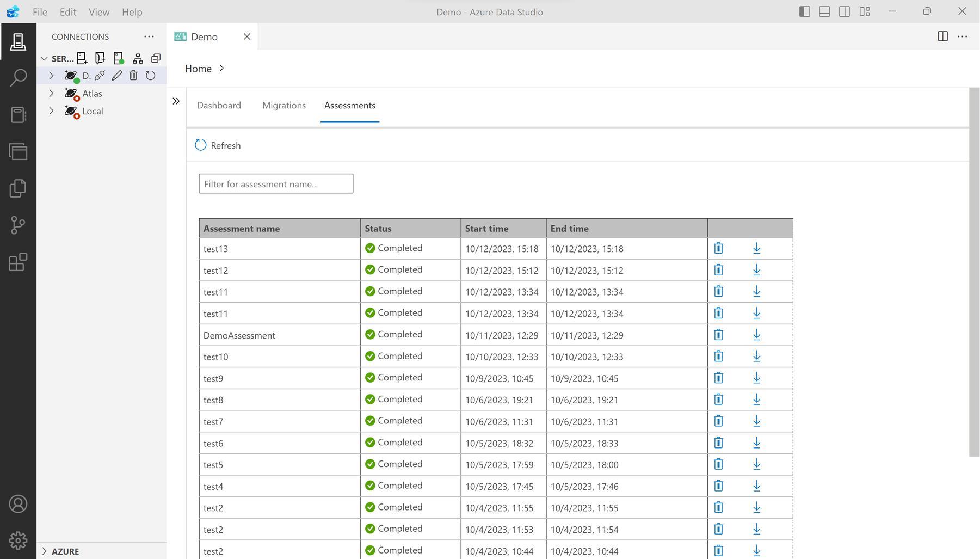
Task: Toggle the Panel layout button
Action: (824, 11)
